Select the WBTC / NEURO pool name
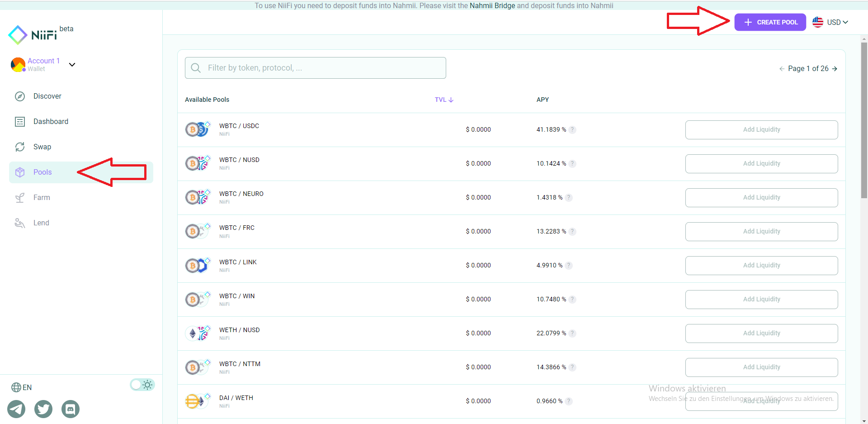The height and width of the screenshot is (424, 868). tap(241, 194)
